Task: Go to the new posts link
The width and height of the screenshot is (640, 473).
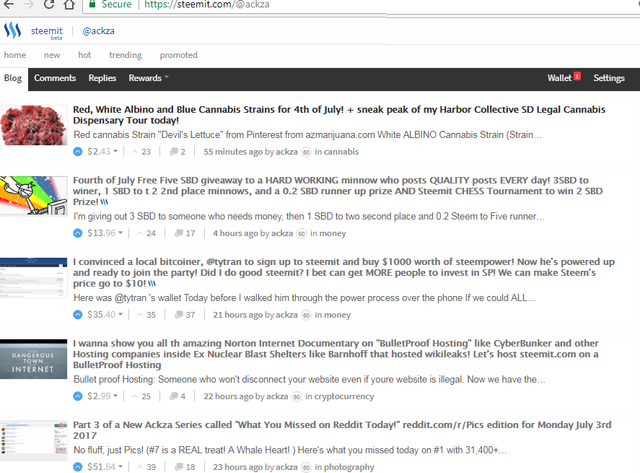Action: click(x=52, y=55)
